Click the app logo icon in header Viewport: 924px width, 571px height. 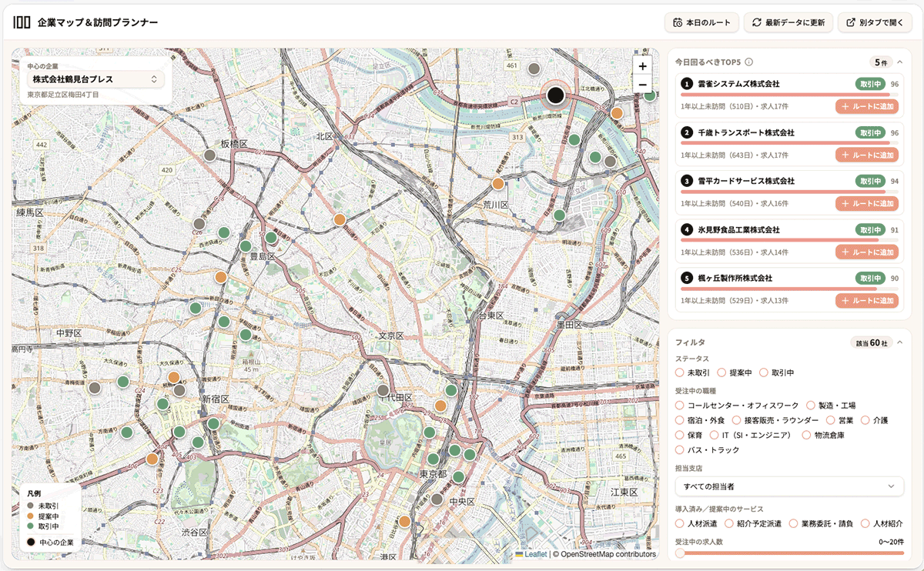coord(22,22)
